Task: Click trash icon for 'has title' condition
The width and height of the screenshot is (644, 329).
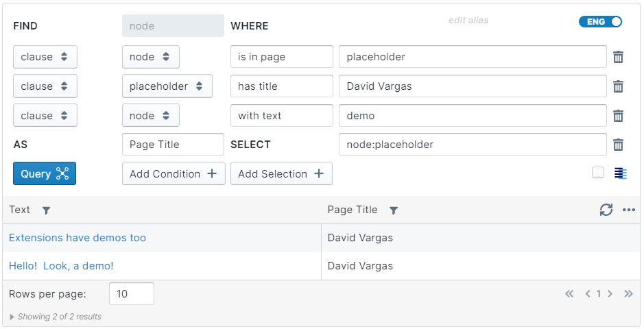Action: pyautogui.click(x=618, y=86)
